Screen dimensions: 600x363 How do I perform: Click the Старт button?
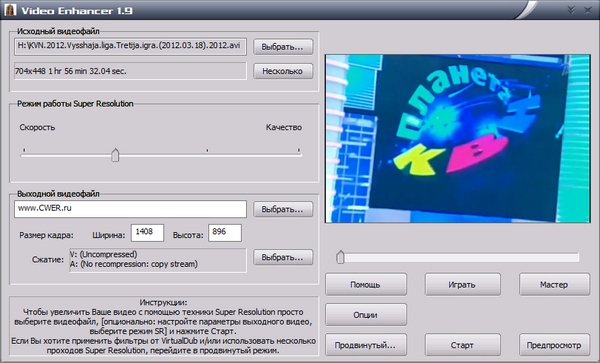pyautogui.click(x=462, y=345)
